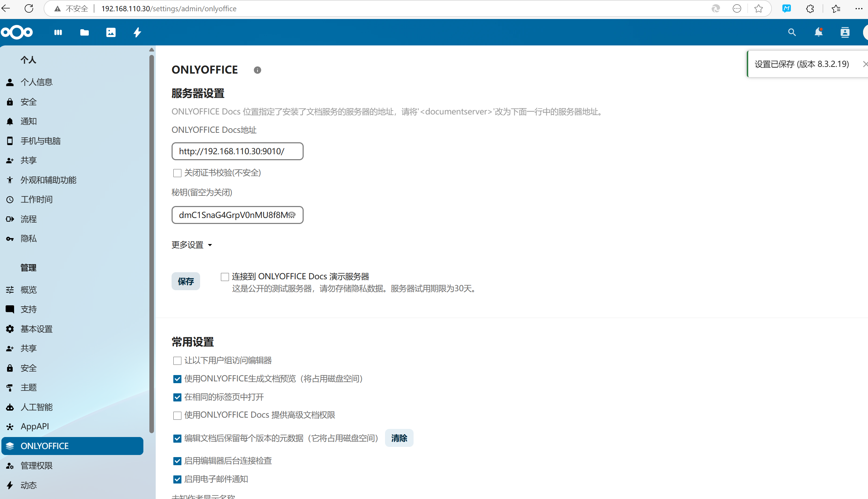Click the browser back arrow
The height and width of the screenshot is (499, 868).
[6, 8]
